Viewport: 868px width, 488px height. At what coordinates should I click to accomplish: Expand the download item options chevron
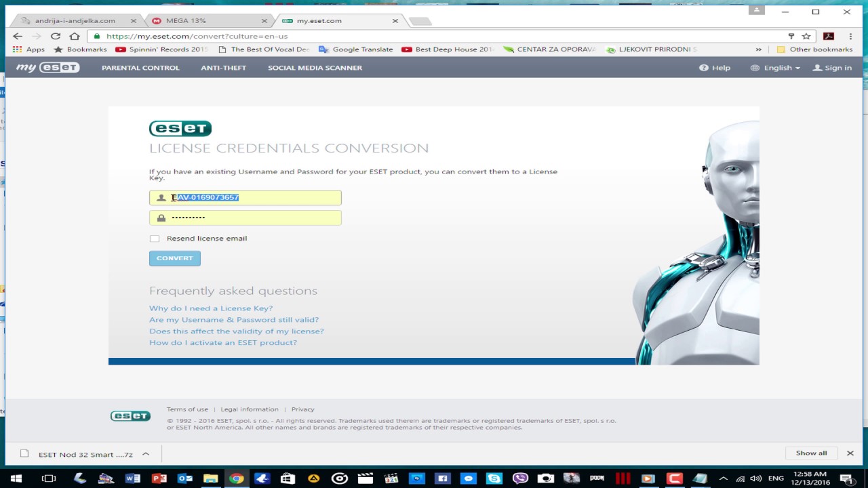(x=145, y=454)
